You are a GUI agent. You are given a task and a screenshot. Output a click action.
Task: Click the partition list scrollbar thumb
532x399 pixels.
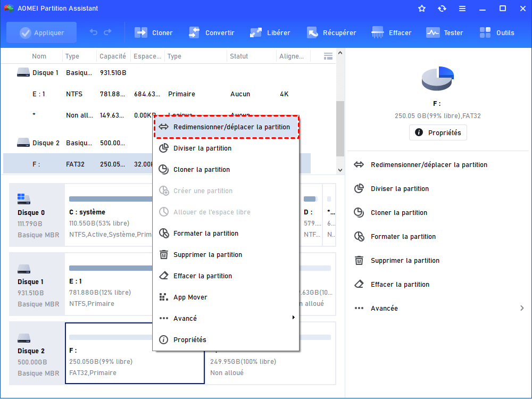[x=340, y=129]
